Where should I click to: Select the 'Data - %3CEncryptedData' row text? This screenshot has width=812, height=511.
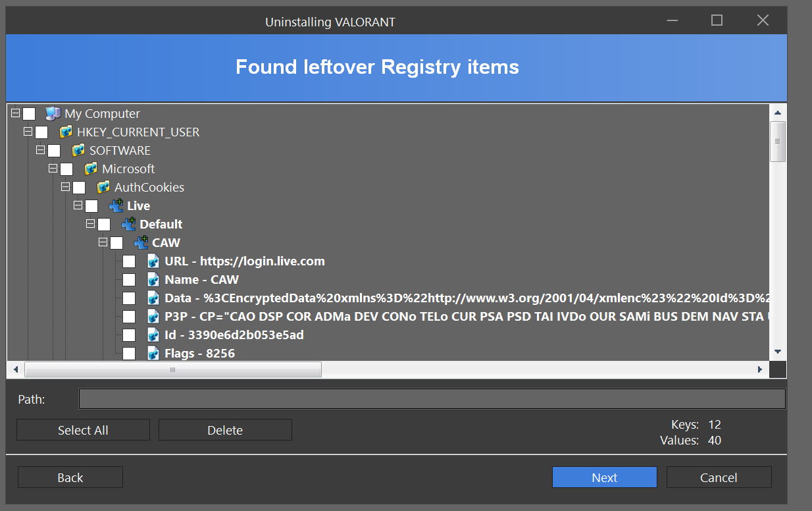coord(467,298)
